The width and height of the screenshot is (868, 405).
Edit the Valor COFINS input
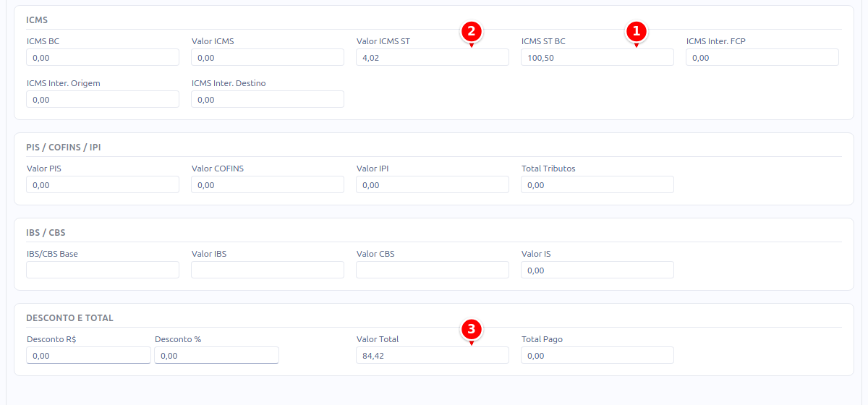(268, 184)
